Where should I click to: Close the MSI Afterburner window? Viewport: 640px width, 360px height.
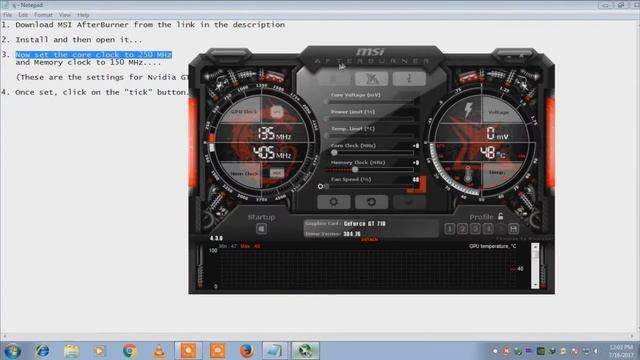coord(521,56)
